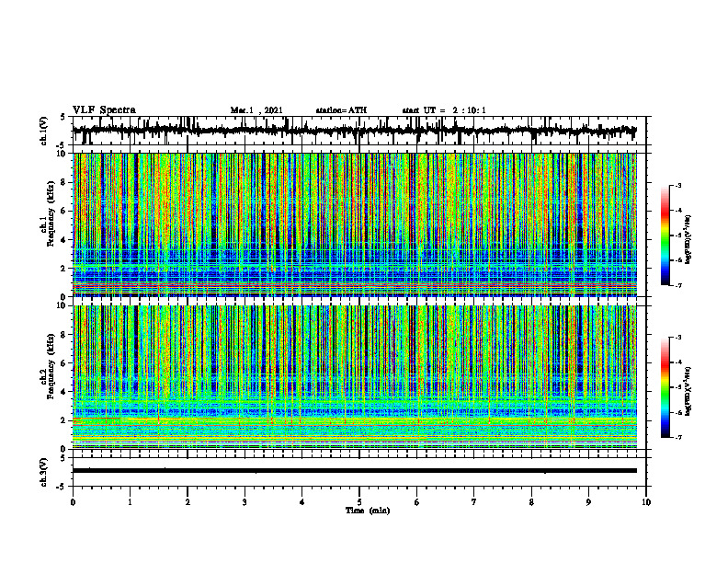Click the "5" tick on ch.1(V) axis

[64, 118]
